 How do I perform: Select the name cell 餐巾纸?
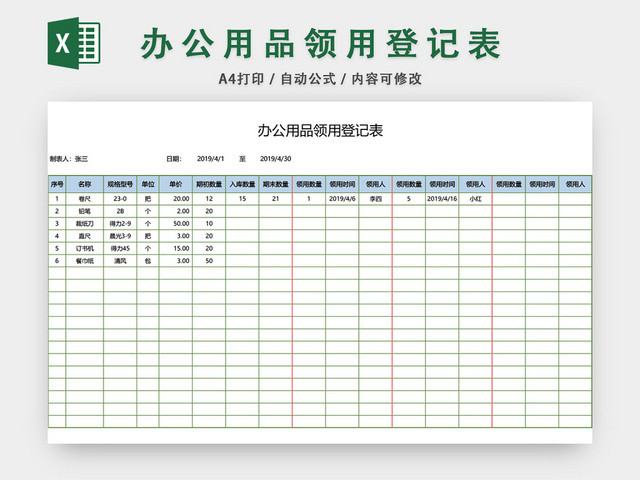(x=84, y=261)
